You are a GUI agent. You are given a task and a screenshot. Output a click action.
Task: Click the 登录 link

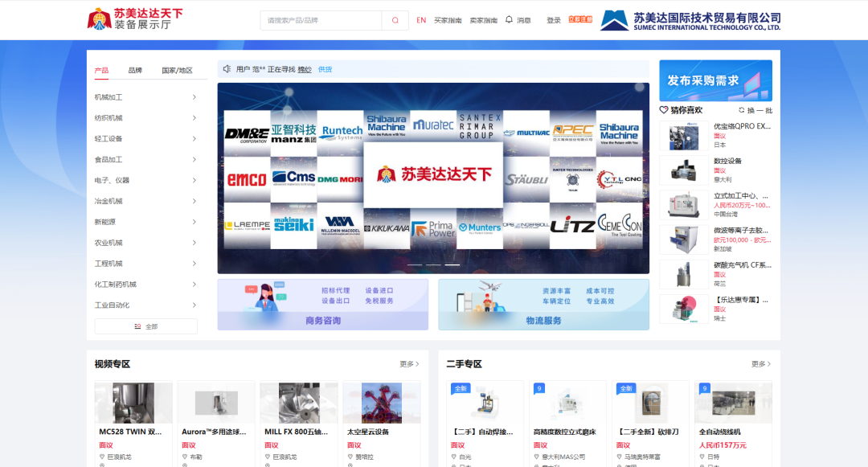554,20
